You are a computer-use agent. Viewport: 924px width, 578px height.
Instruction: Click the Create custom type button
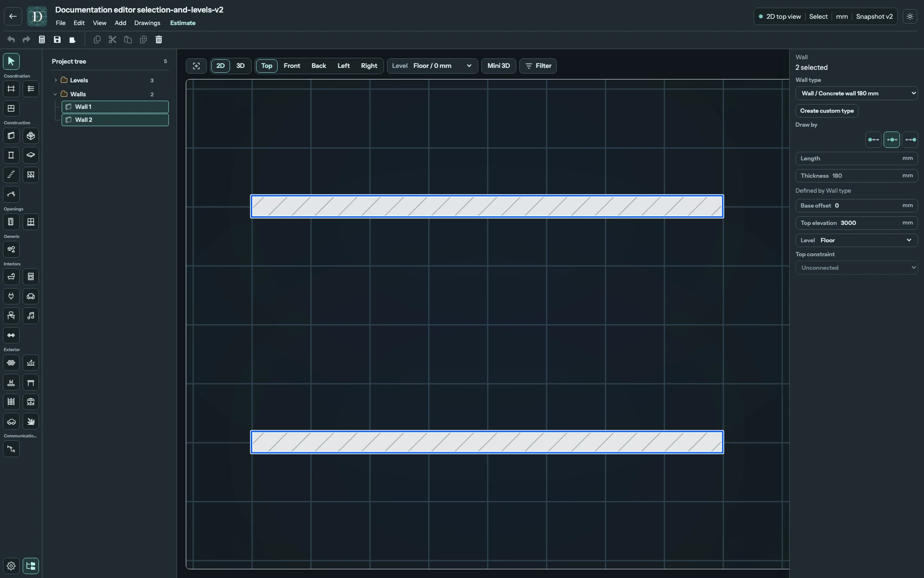(x=827, y=111)
